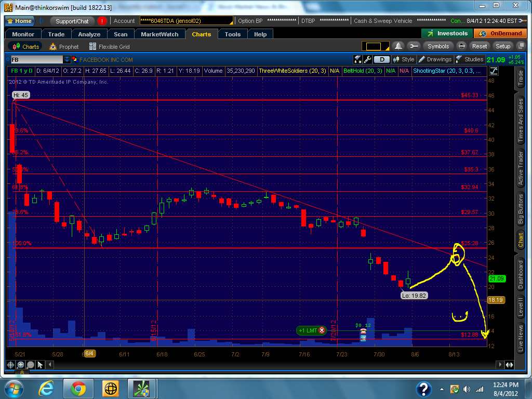Image resolution: width=532 pixels, height=399 pixels.
Task: Expand the header arrow after the clock time
Action: pos(522,21)
